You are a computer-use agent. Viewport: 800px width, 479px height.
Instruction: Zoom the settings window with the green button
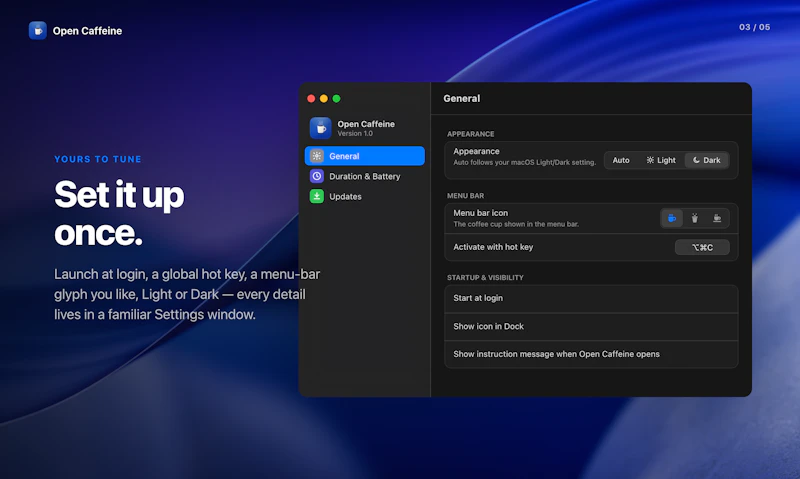337,98
